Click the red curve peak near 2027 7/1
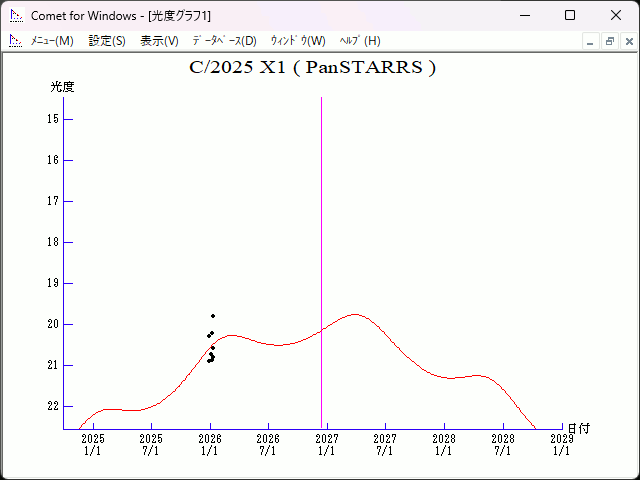 355,314
